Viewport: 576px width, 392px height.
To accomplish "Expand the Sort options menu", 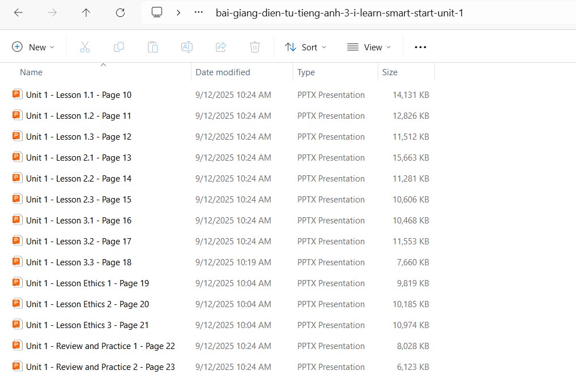I will pyautogui.click(x=305, y=47).
